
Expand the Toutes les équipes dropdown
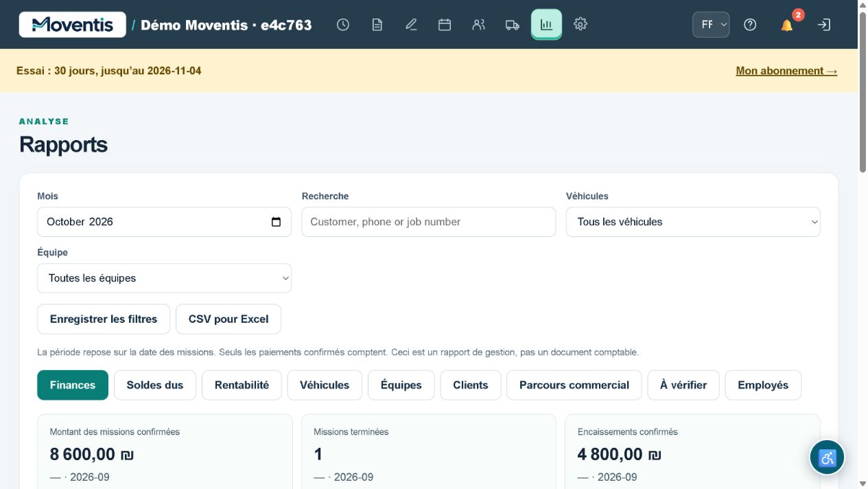click(x=164, y=278)
